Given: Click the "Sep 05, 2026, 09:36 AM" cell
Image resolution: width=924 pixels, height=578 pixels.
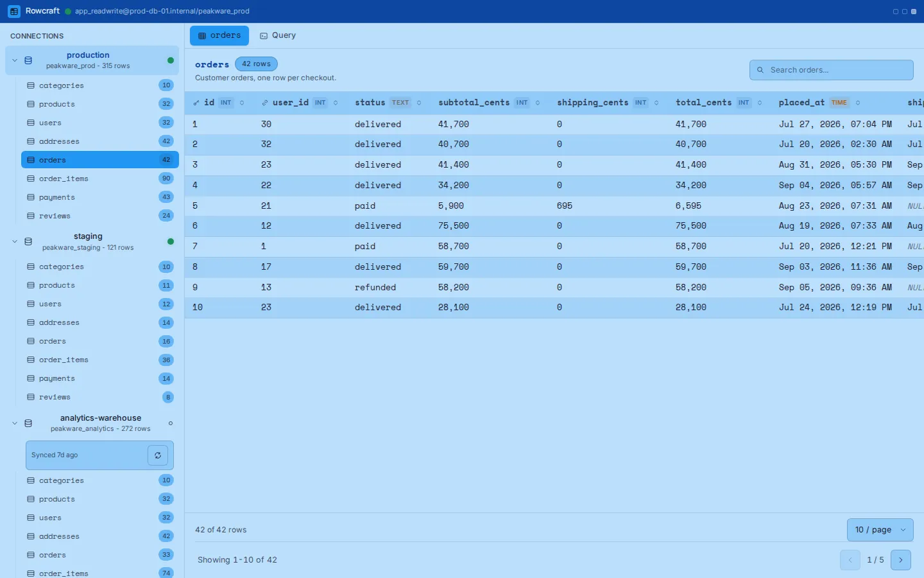Looking at the screenshot, I should tap(835, 287).
